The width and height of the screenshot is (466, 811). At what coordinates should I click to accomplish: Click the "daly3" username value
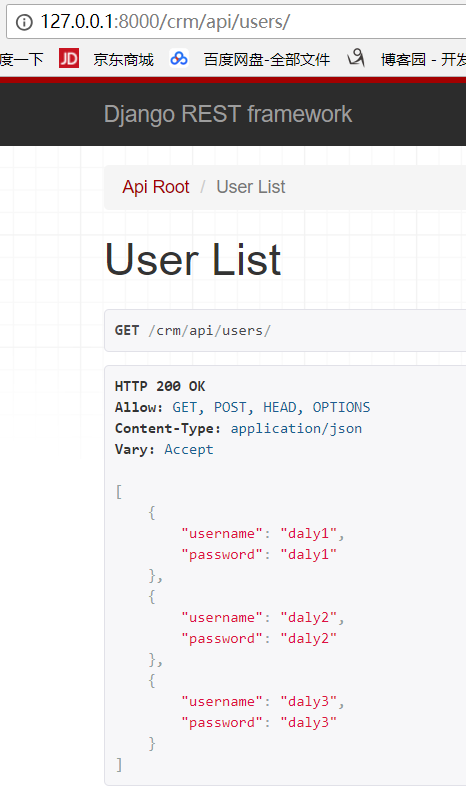(x=309, y=702)
